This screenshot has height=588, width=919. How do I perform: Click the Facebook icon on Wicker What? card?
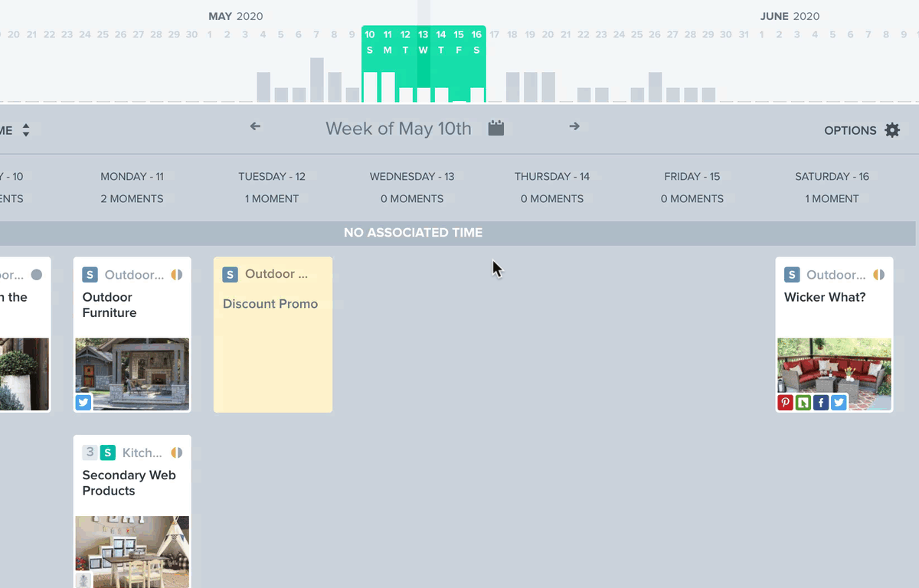click(821, 402)
